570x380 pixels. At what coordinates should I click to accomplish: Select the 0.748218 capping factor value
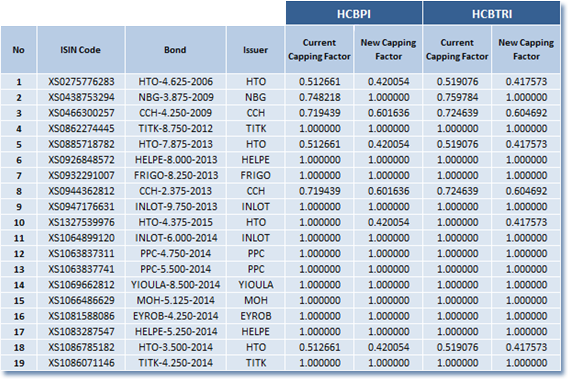[320, 97]
